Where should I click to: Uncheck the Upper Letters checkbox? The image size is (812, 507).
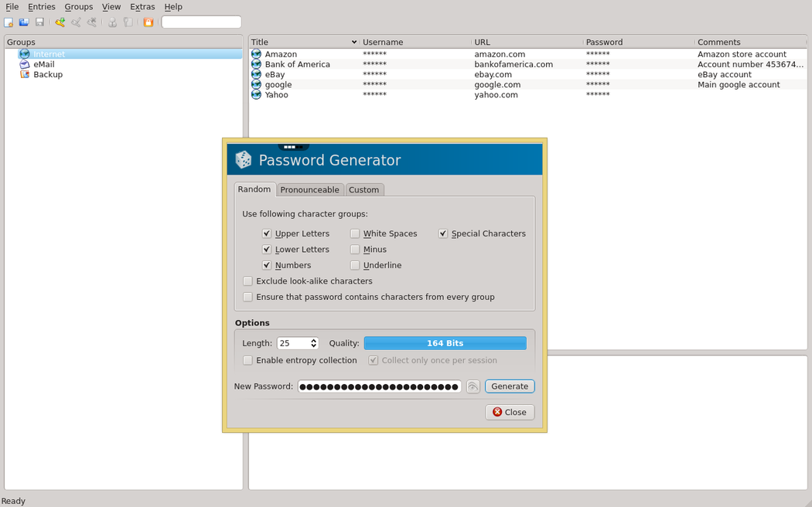click(x=267, y=233)
